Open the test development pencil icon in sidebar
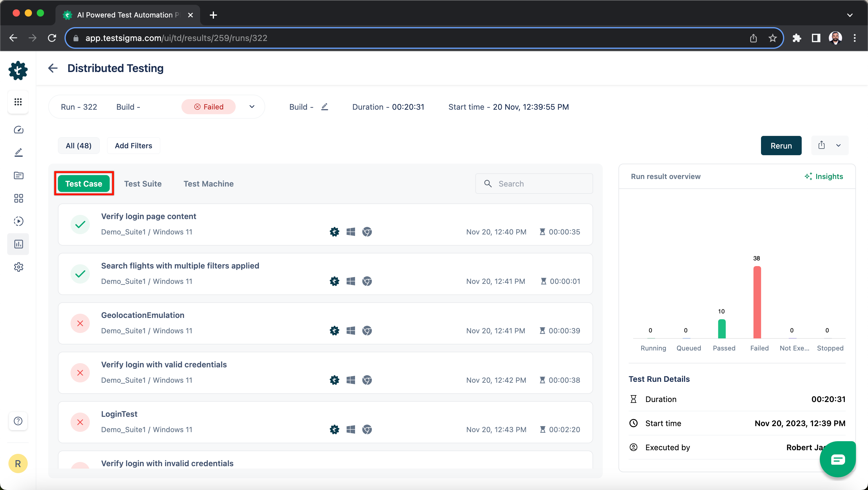The width and height of the screenshot is (868, 490). 18,153
